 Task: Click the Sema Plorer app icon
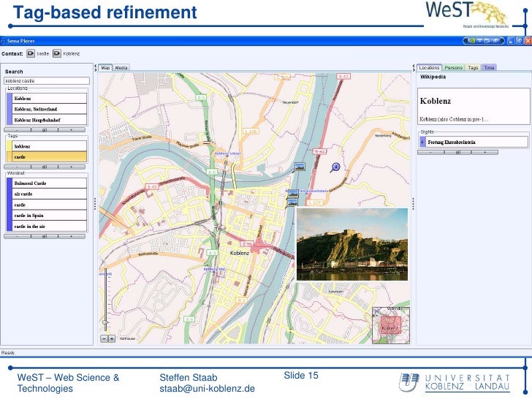pyautogui.click(x=3, y=41)
